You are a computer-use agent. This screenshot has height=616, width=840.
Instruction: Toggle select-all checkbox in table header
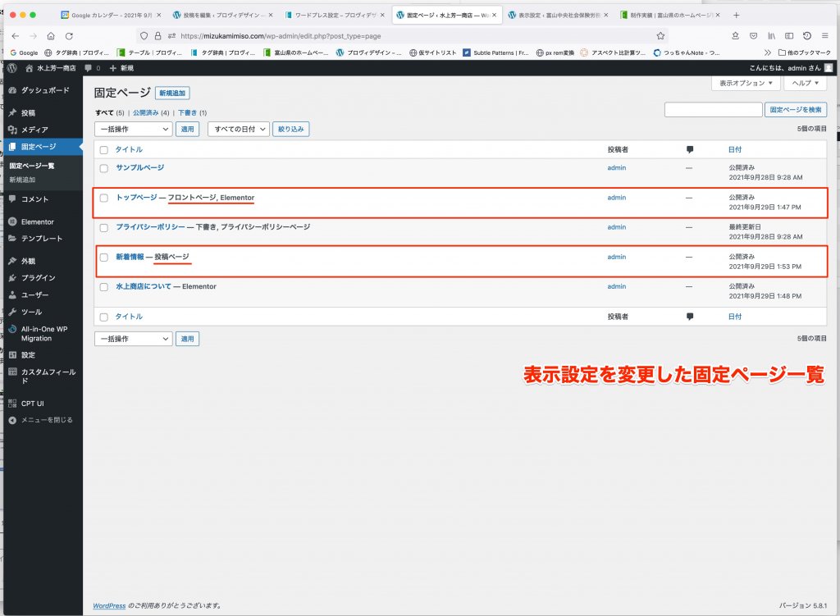pos(103,149)
